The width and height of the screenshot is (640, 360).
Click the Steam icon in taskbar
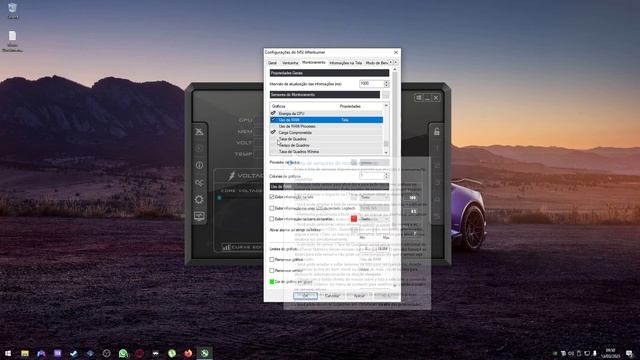tap(73, 353)
